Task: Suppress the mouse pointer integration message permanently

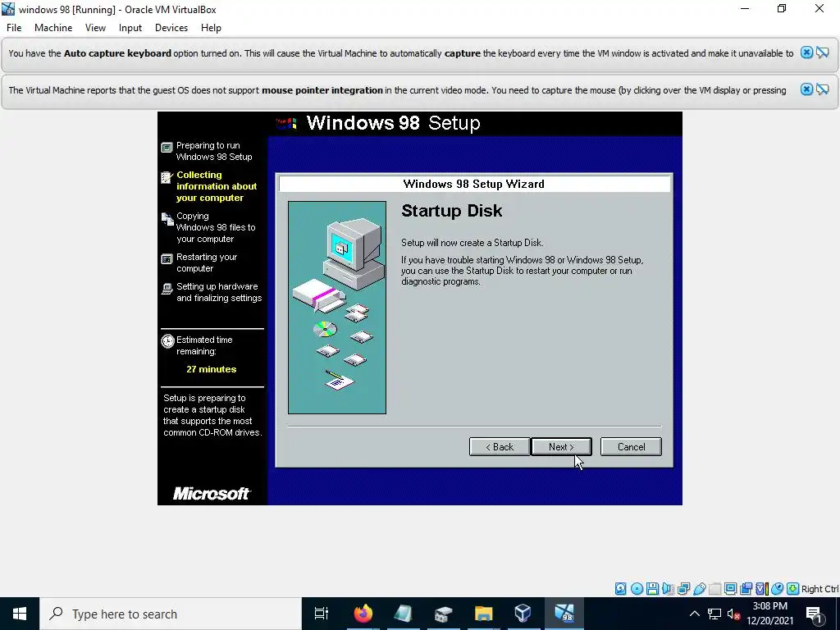Action: point(823,89)
